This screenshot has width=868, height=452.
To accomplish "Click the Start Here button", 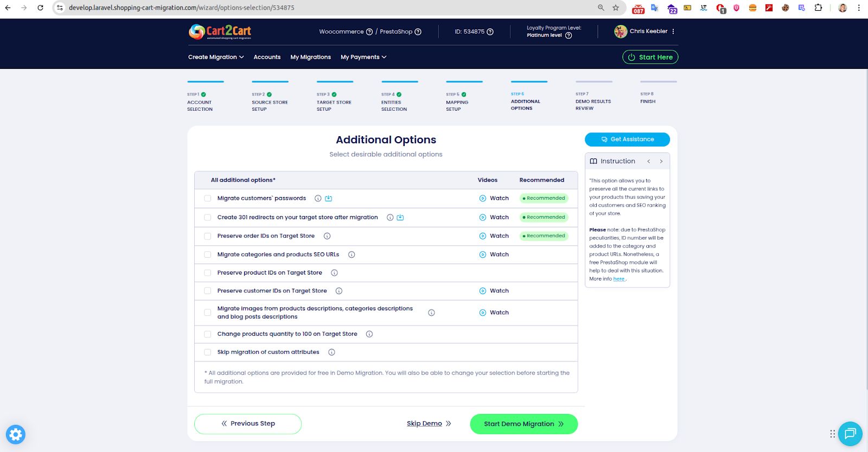I will point(650,57).
